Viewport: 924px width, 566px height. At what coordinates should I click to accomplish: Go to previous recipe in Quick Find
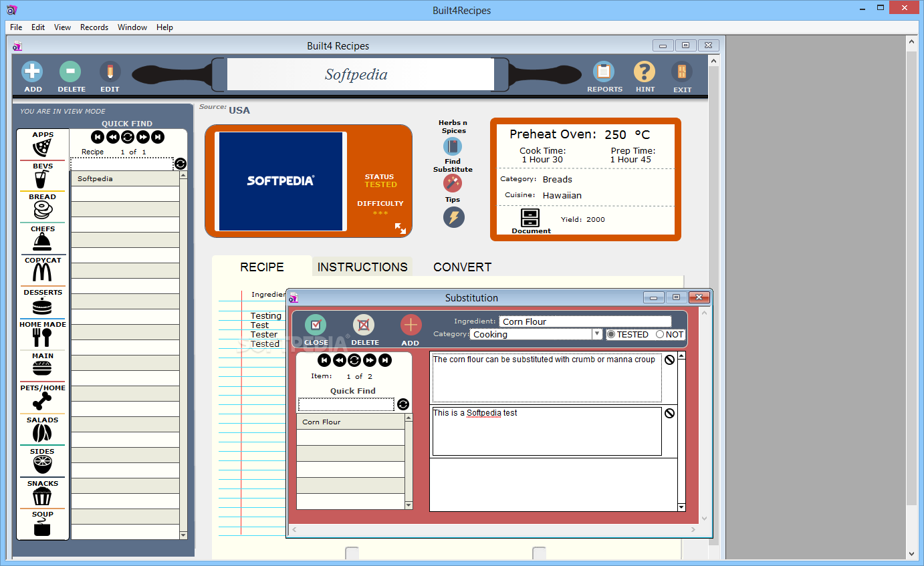(x=112, y=137)
